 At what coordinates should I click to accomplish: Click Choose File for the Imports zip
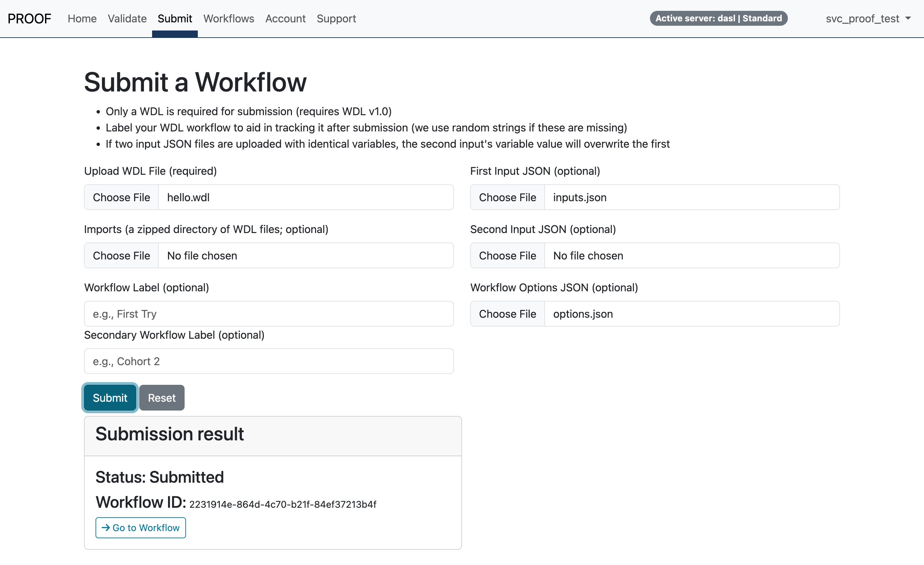[x=121, y=255]
